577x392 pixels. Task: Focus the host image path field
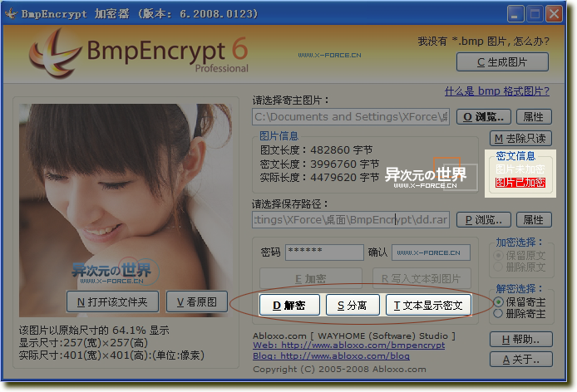(351, 117)
